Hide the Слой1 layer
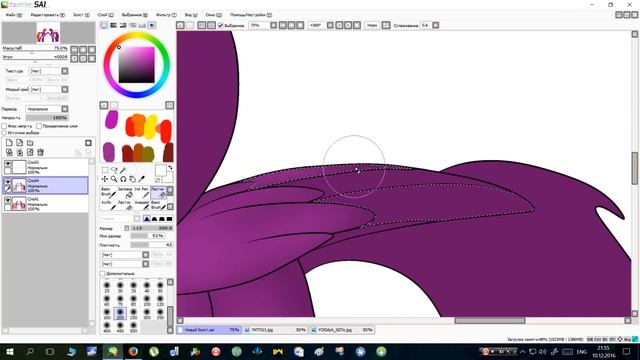The width and height of the screenshot is (640, 360). pyautogui.click(x=8, y=200)
